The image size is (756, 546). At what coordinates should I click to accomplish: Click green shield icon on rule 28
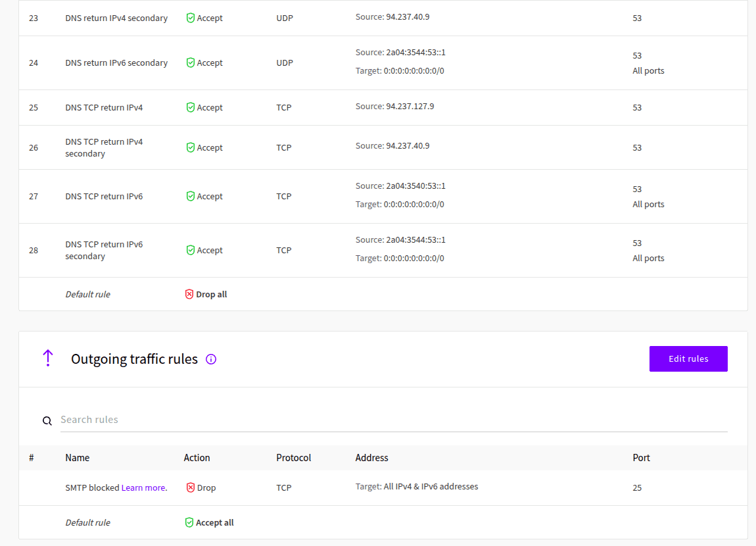[191, 251]
